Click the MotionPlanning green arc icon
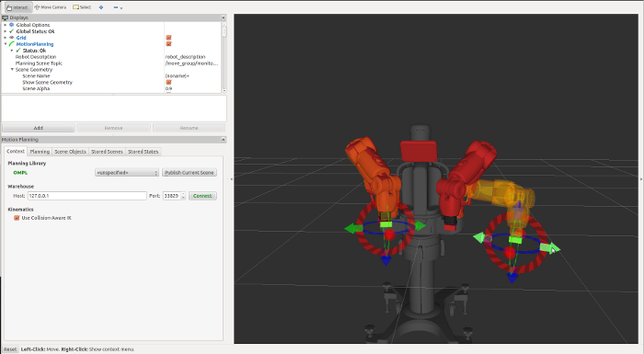This screenshot has width=644, height=354. coord(11,44)
